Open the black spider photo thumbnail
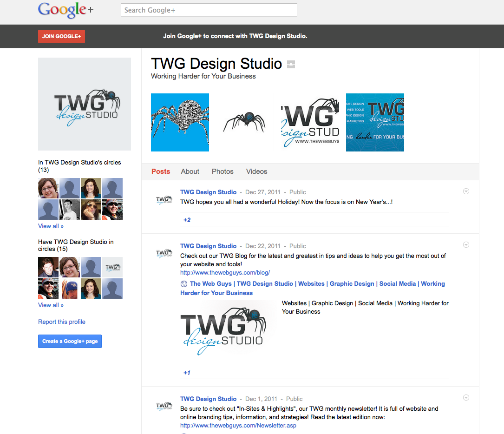 pyautogui.click(x=245, y=123)
